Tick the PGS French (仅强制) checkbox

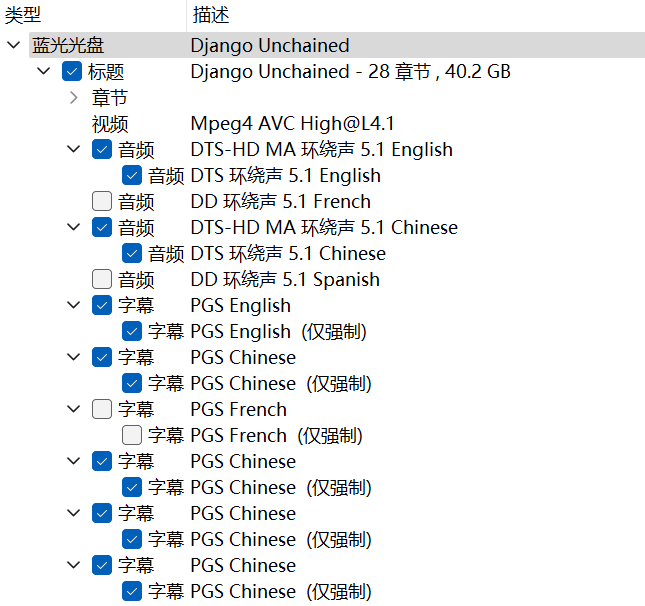tap(132, 435)
